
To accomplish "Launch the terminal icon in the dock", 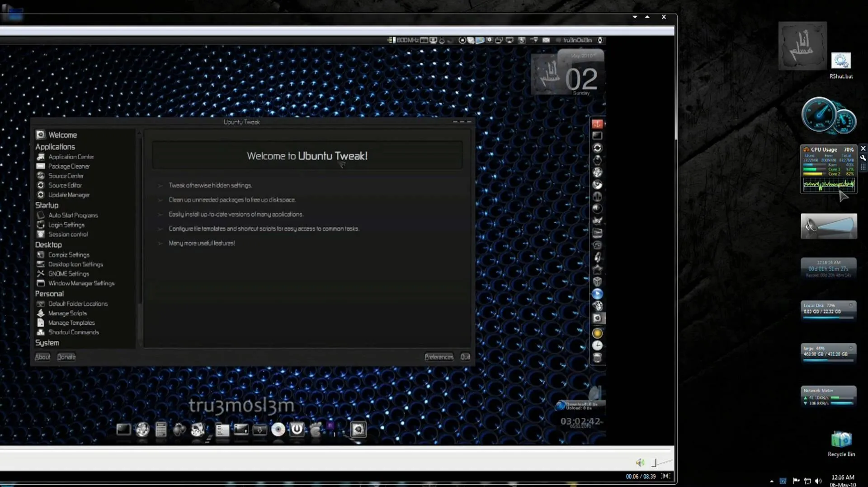I will coord(123,429).
